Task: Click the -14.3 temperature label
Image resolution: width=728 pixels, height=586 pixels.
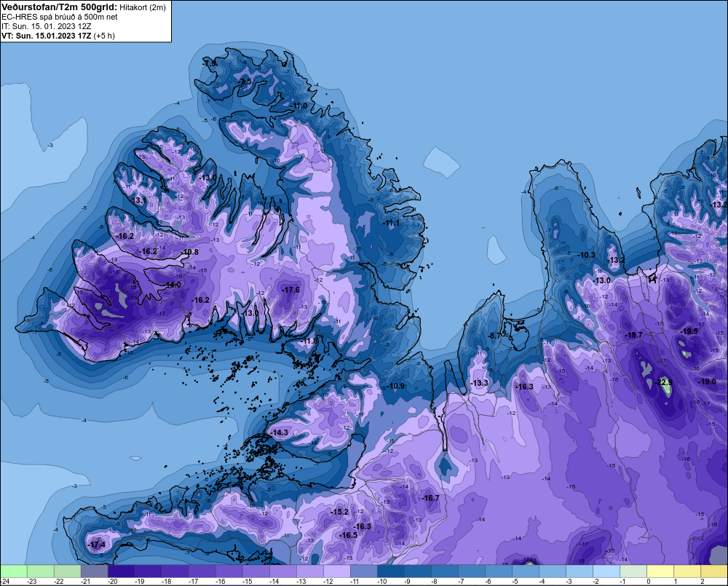Action: [280, 432]
